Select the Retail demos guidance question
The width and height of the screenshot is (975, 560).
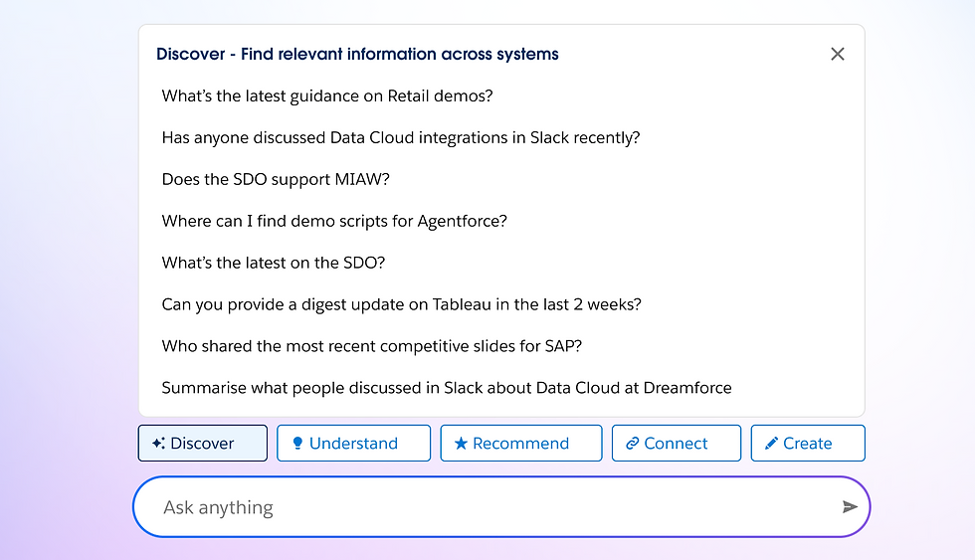click(327, 96)
